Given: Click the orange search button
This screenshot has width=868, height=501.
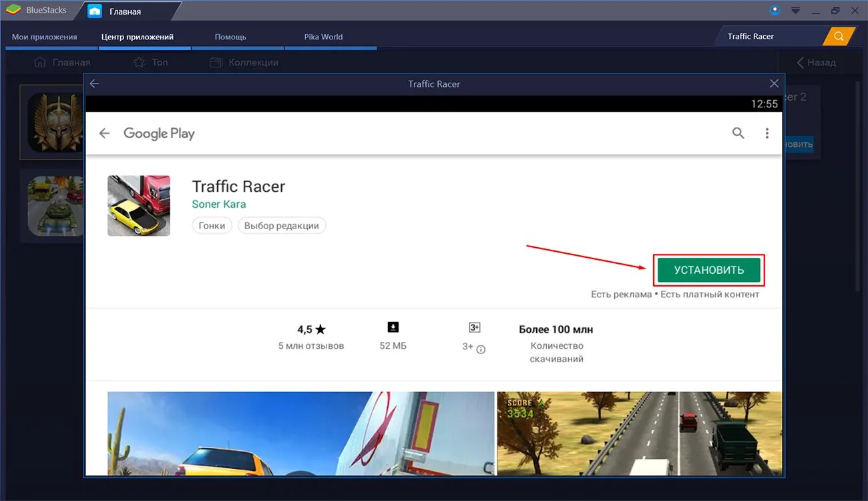Looking at the screenshot, I should coord(839,36).
